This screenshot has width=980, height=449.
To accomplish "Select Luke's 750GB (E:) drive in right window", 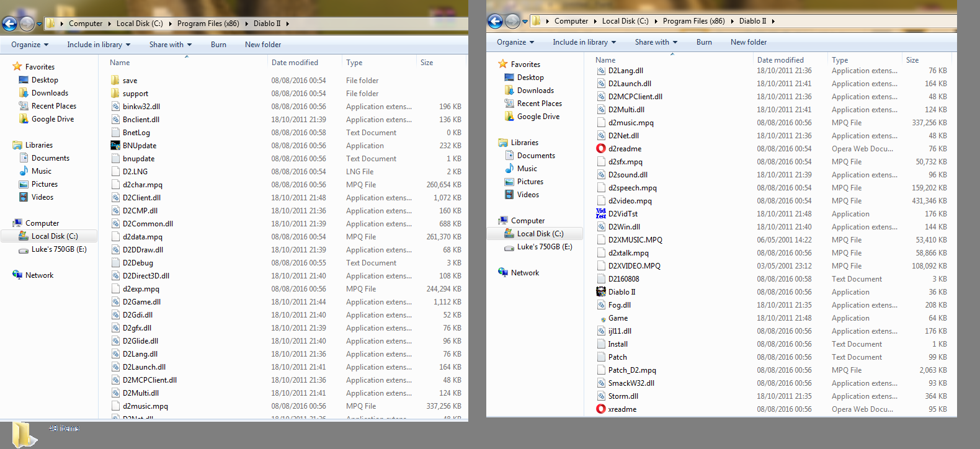I will [x=545, y=247].
